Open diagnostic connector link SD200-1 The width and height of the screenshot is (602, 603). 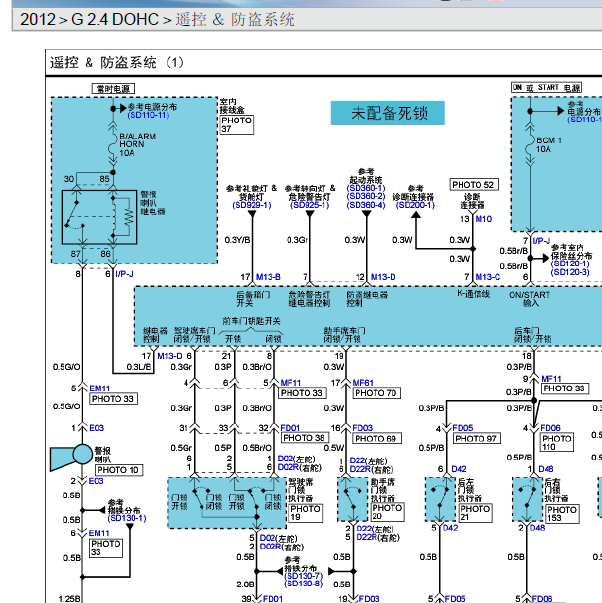click(415, 205)
